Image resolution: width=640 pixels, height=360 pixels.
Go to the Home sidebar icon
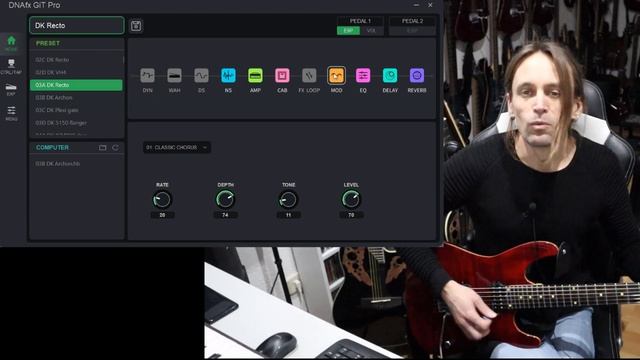pos(11,43)
